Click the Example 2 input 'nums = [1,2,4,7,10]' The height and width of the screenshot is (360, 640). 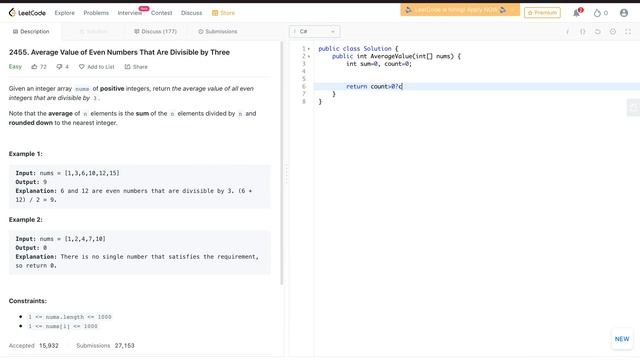(x=73, y=239)
